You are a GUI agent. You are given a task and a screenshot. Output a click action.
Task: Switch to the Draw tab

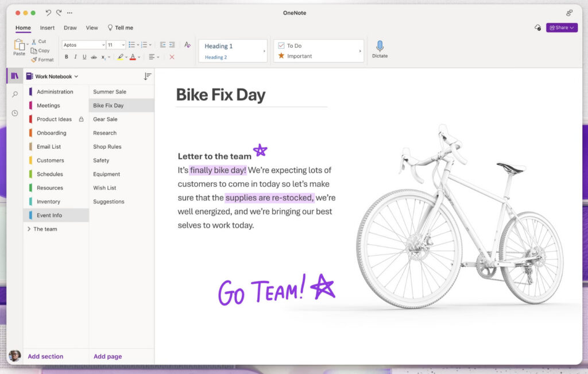coord(70,28)
